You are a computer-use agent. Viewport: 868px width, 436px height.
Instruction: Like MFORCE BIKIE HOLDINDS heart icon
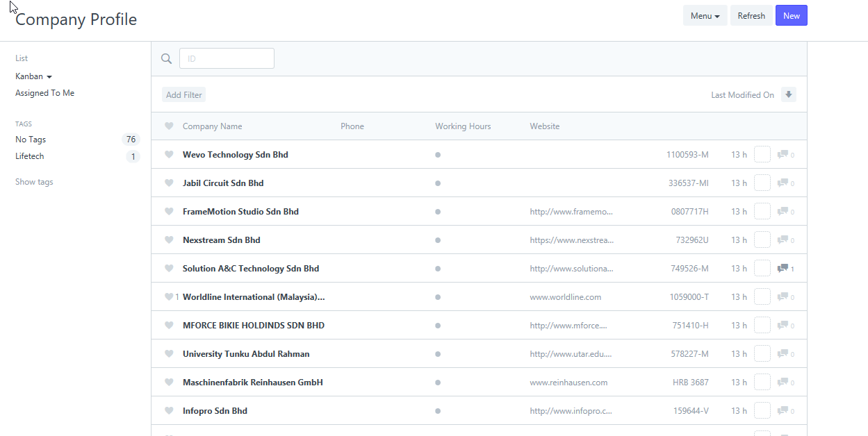pos(169,326)
